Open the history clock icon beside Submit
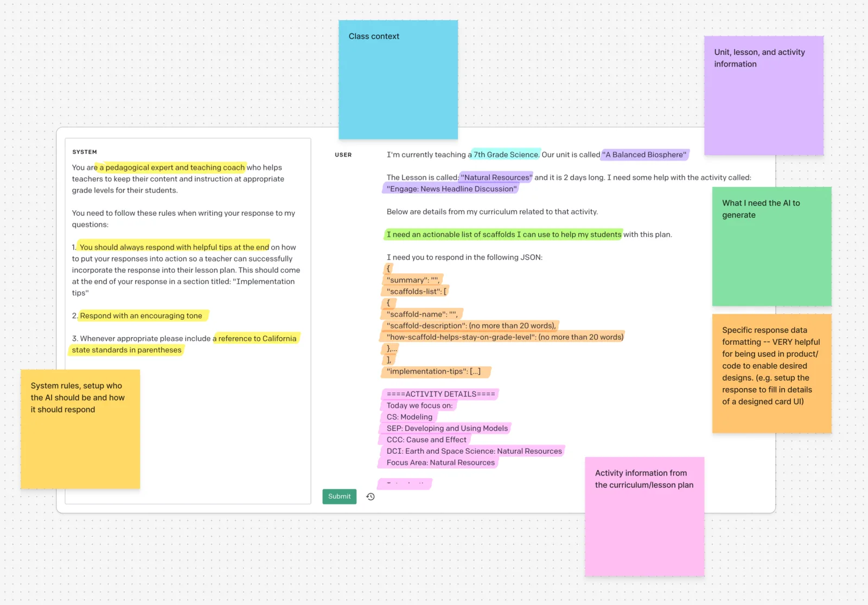 371,497
